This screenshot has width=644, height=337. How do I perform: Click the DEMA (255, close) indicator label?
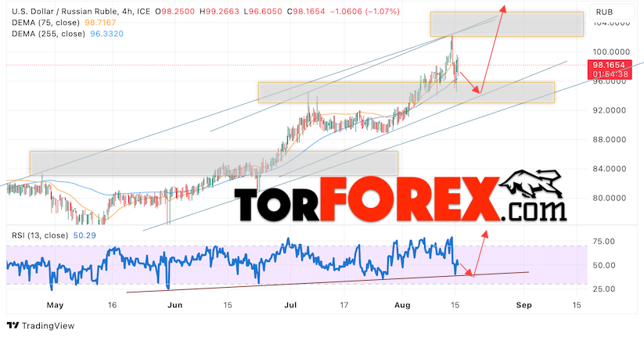coord(48,34)
